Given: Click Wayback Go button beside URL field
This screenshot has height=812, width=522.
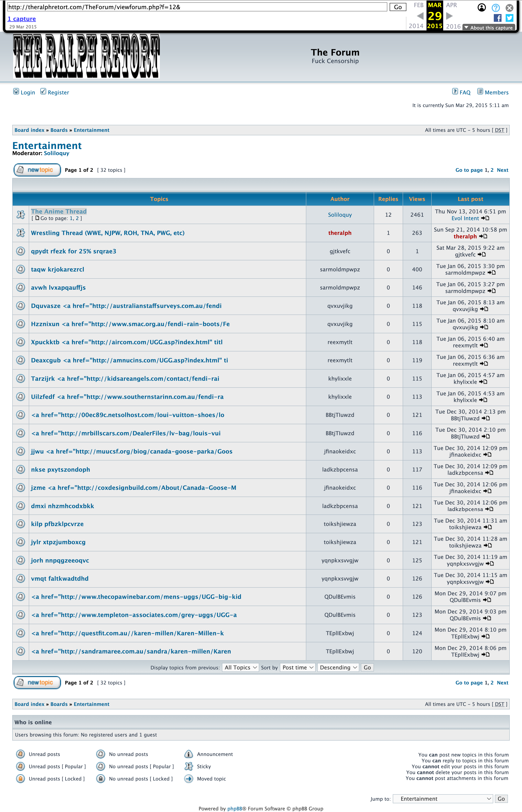Looking at the screenshot, I should click(398, 7).
